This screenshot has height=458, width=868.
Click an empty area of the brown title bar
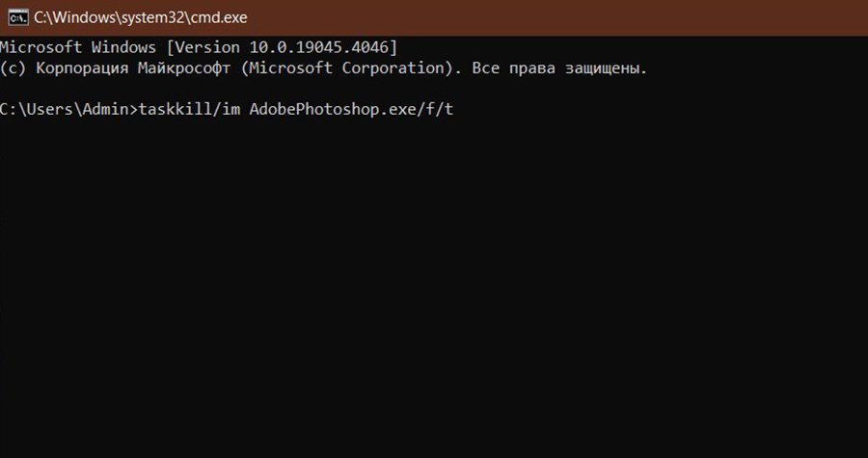(x=554, y=17)
